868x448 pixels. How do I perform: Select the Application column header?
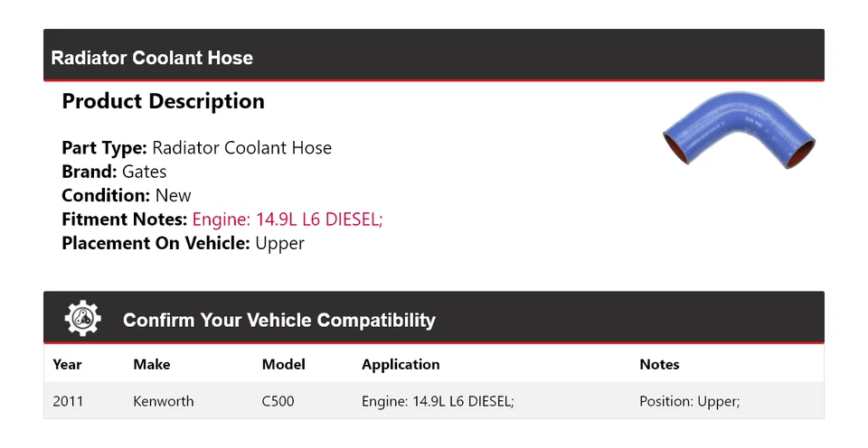pos(401,365)
